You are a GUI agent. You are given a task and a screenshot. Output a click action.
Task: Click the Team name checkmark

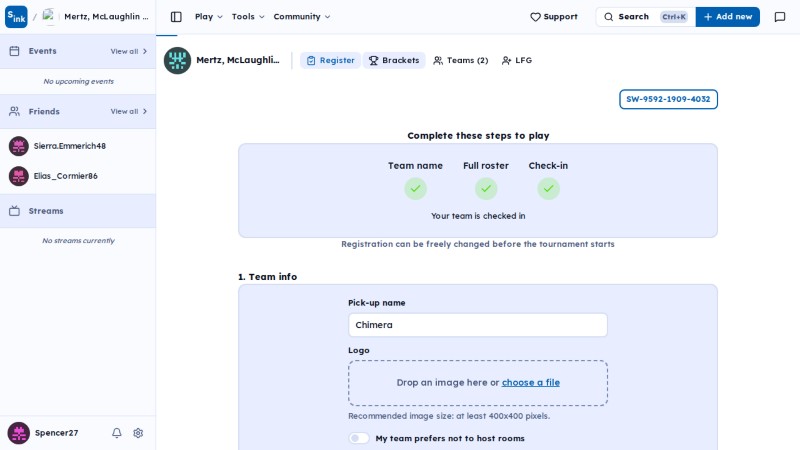tap(415, 189)
